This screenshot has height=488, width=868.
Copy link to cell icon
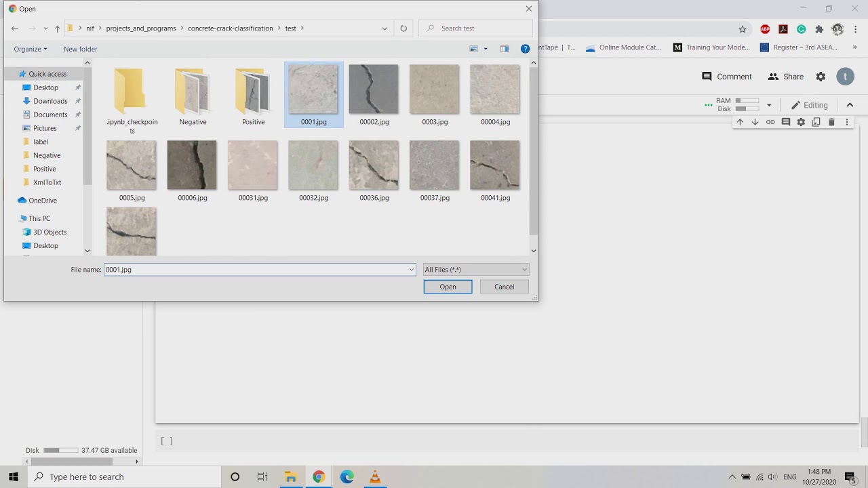770,122
